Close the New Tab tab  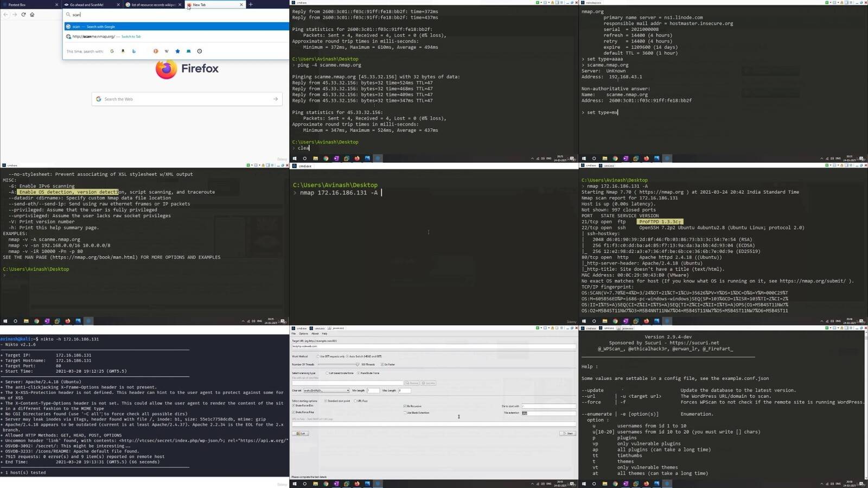coord(241,4)
